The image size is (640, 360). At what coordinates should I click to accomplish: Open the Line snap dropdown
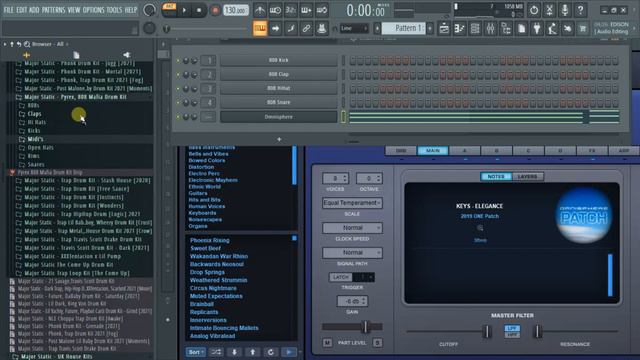point(354,29)
